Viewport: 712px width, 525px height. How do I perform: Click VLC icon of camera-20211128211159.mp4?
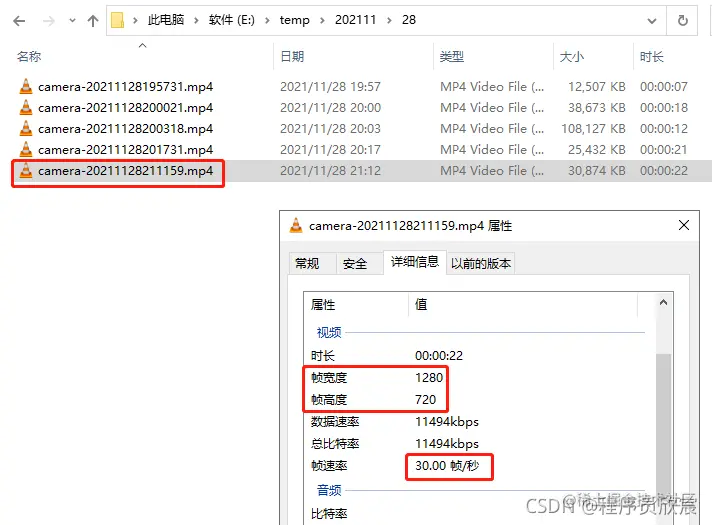26,171
